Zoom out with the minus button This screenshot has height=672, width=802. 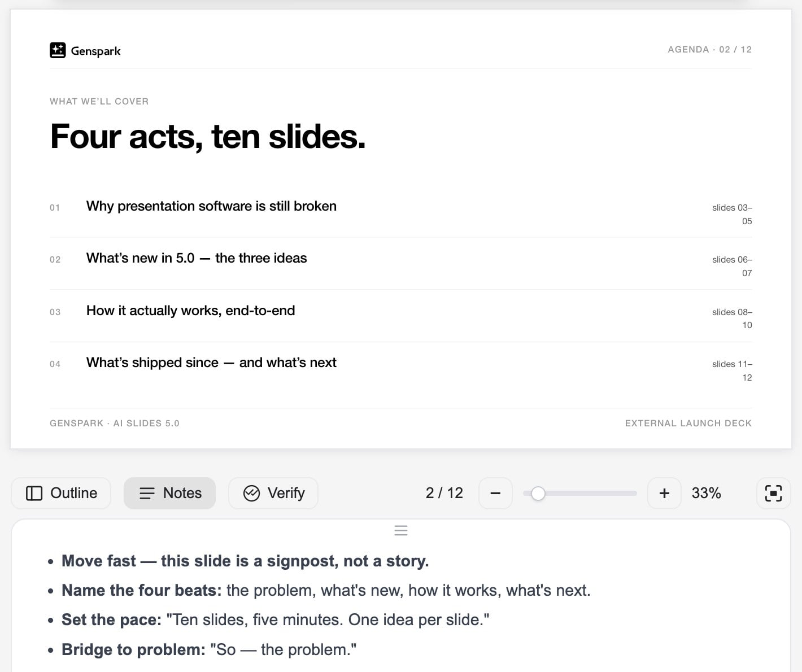(495, 493)
